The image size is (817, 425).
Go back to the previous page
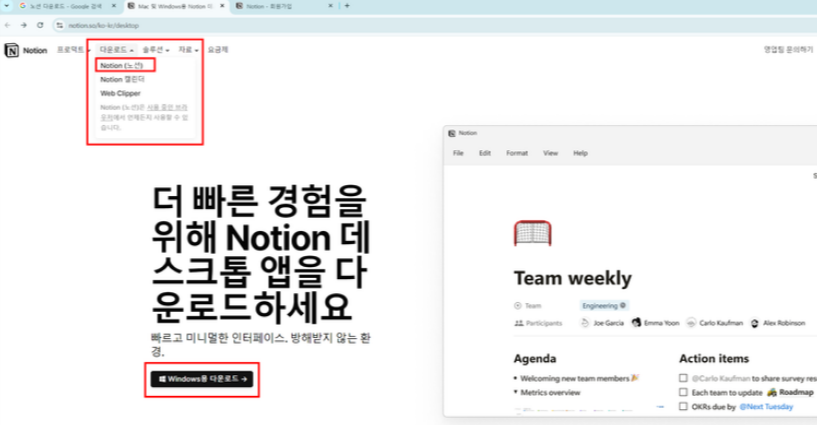tap(7, 25)
